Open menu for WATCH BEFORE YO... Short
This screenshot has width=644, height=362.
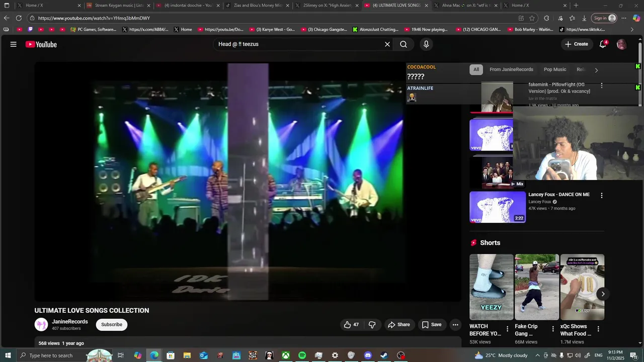507,329
